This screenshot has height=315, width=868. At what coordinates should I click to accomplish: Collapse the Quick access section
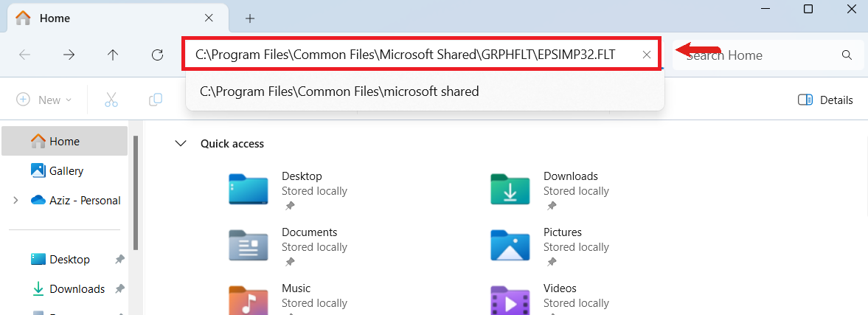(x=181, y=143)
